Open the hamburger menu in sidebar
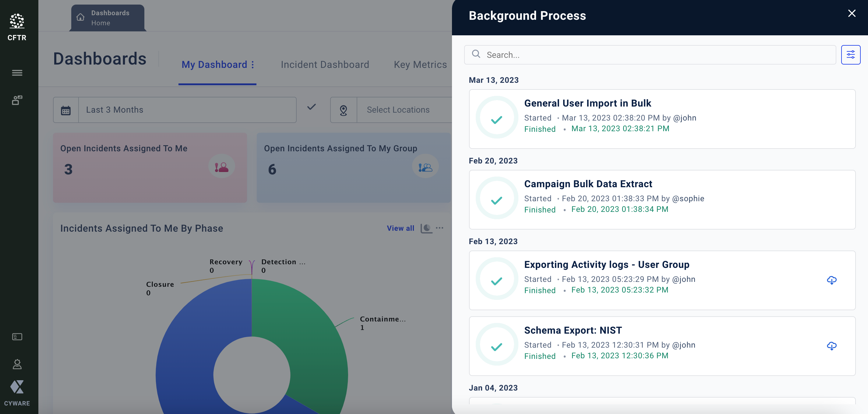 pyautogui.click(x=17, y=72)
